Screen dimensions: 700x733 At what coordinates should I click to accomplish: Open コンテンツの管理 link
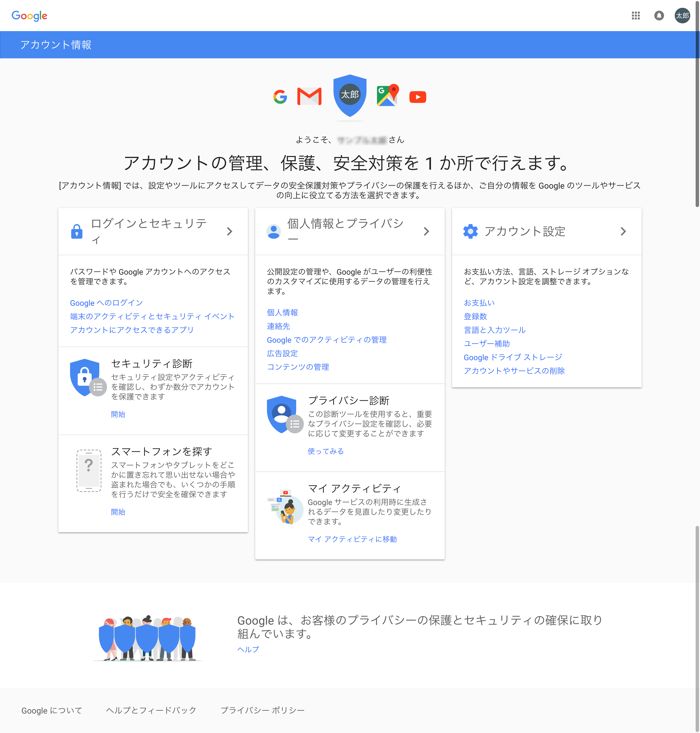click(x=298, y=367)
